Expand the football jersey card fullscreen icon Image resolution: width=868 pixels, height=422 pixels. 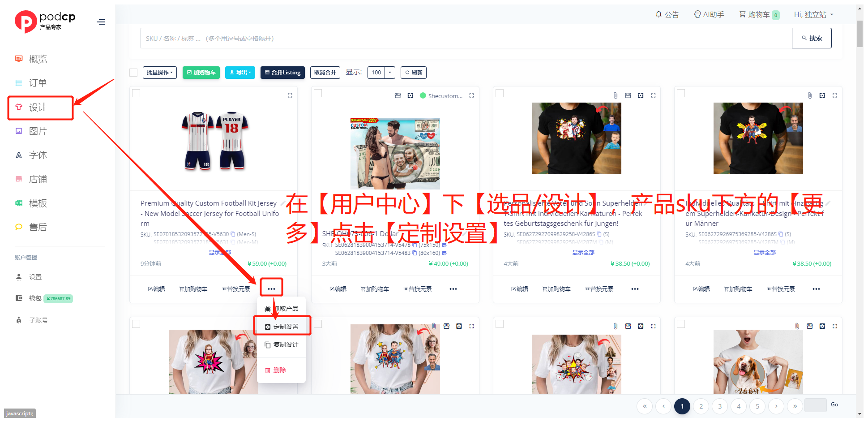290,95
